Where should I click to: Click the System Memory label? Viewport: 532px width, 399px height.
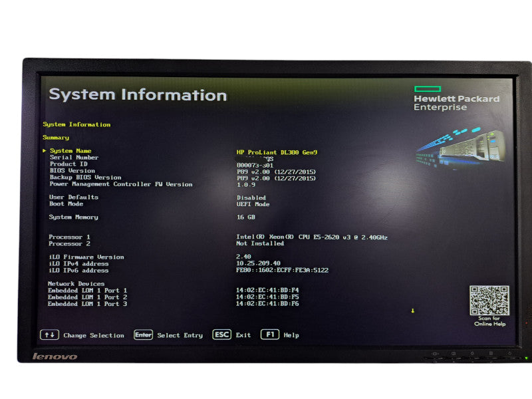(x=73, y=217)
